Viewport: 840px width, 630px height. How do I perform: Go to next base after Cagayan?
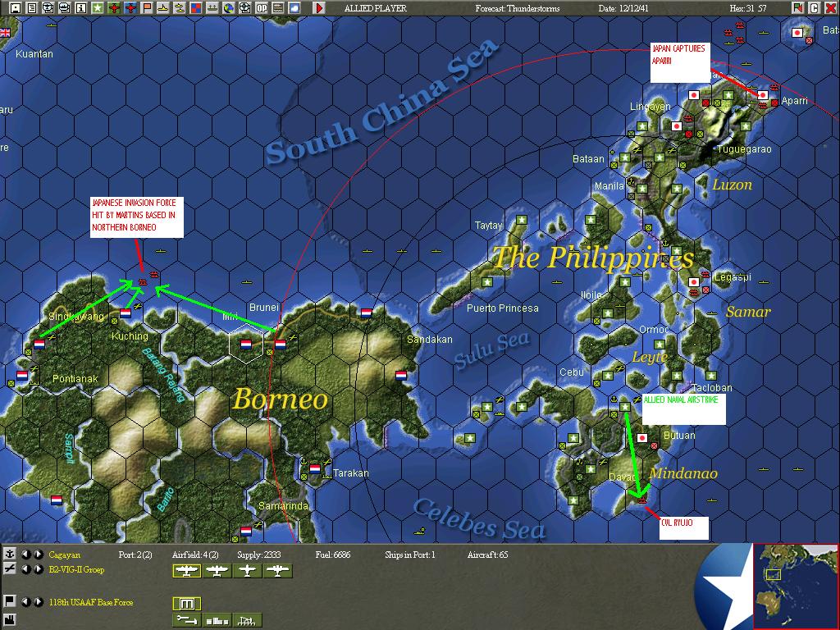point(38,555)
